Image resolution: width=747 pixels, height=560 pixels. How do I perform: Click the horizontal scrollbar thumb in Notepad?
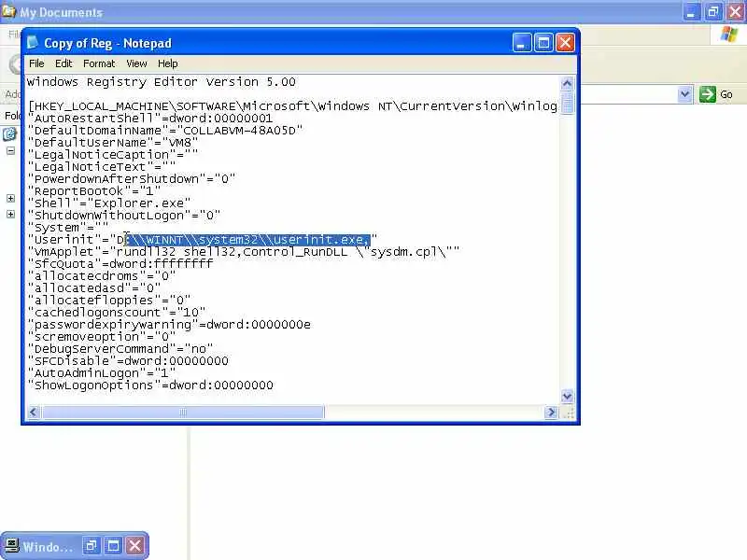point(183,412)
